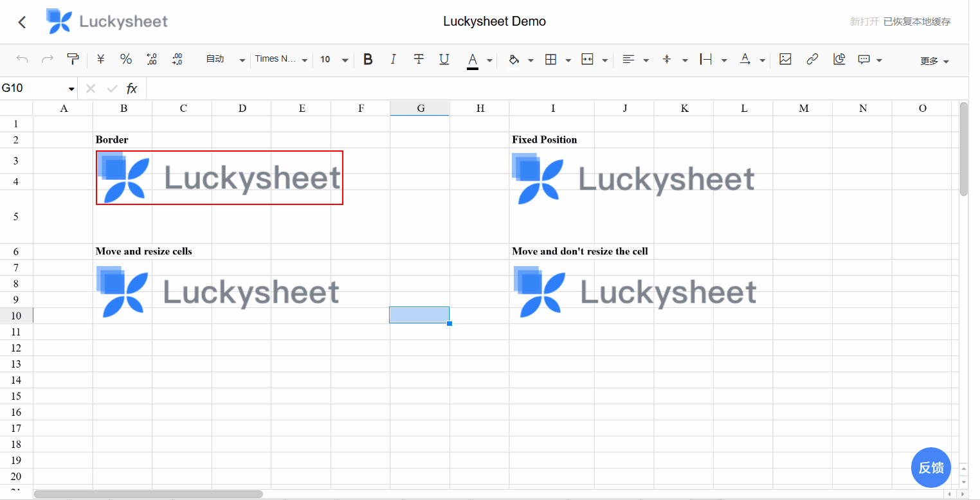
Task: Click into the formula bar input
Action: point(557,89)
